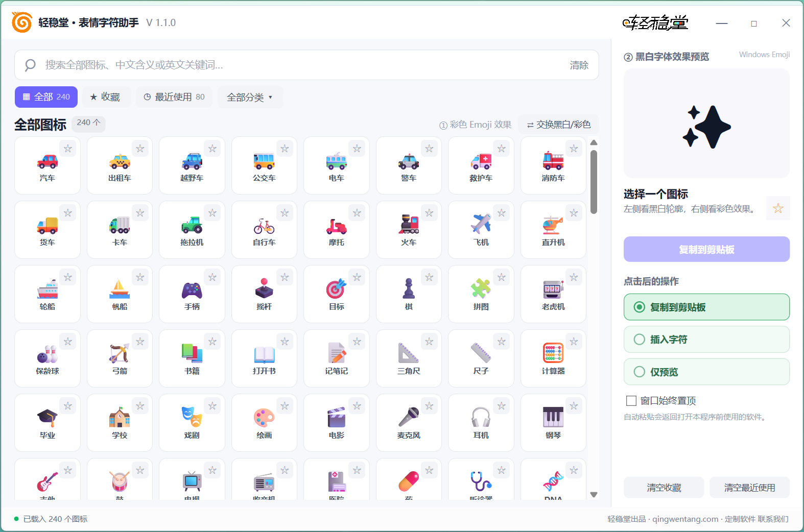Open the 收藏 favorites tab
The image size is (804, 532).
pos(107,97)
